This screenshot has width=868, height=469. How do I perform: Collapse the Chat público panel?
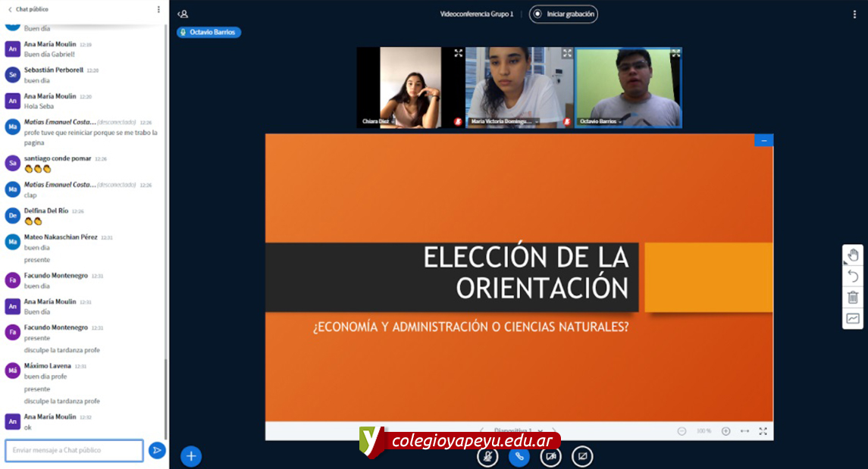pos(10,9)
